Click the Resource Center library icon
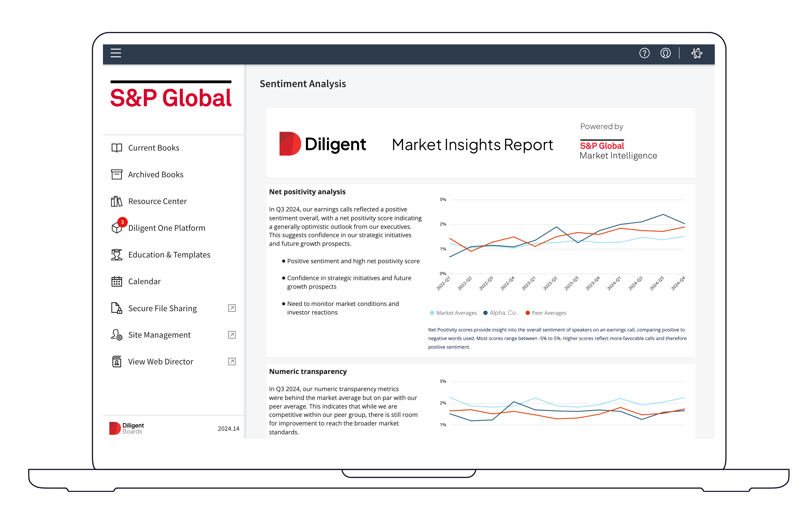Viewport: 812px width, 525px height. (x=117, y=201)
